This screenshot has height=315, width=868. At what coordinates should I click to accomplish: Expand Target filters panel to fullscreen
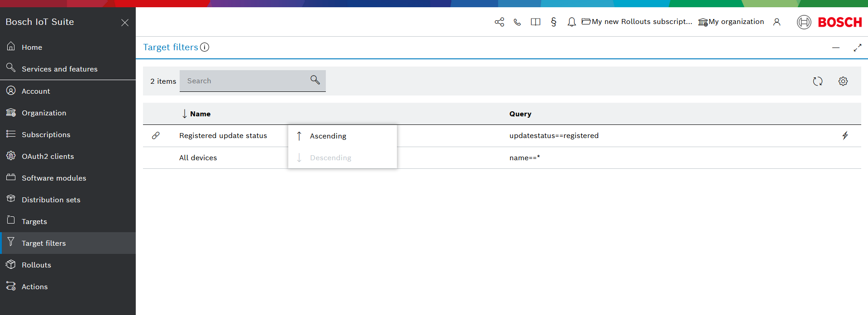click(x=857, y=48)
